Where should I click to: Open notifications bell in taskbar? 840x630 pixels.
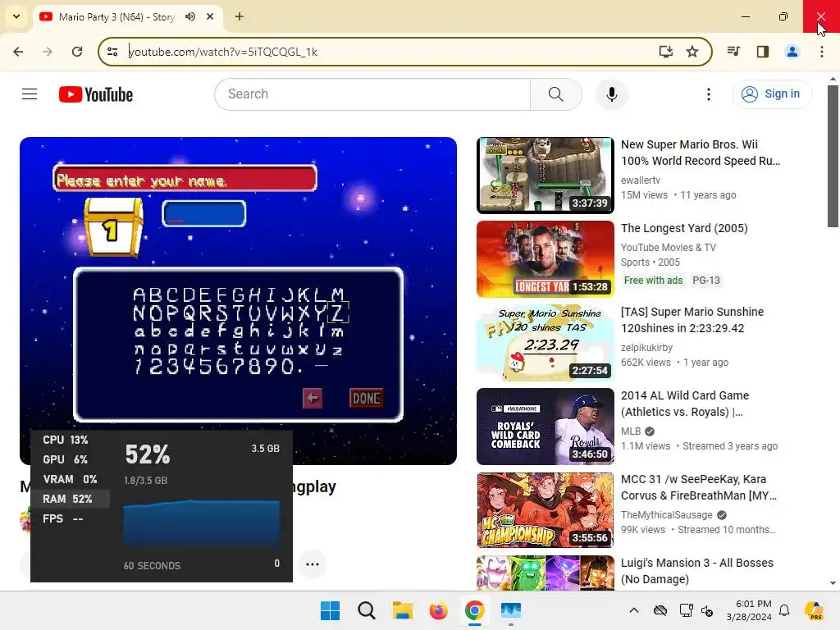pos(784,610)
